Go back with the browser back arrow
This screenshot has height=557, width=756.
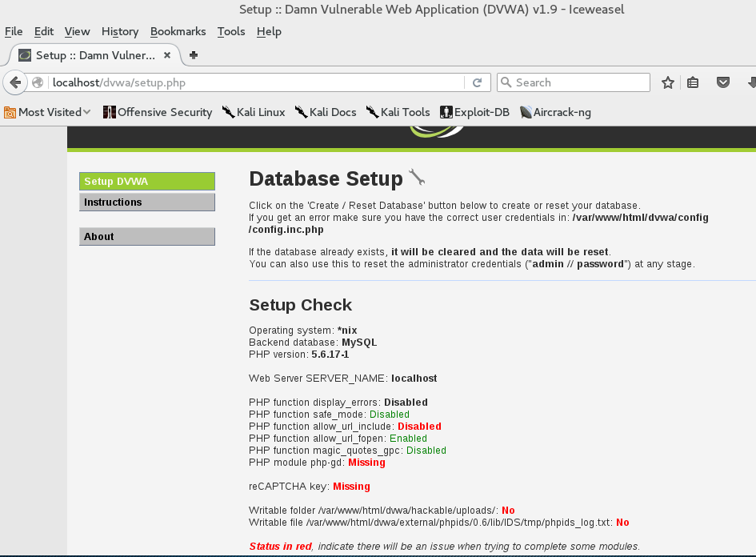point(15,83)
